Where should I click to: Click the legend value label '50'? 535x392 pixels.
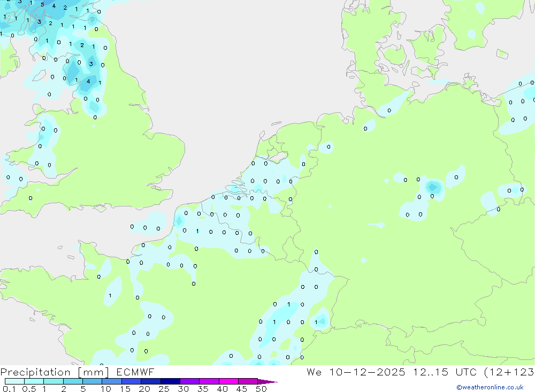(x=261, y=389)
